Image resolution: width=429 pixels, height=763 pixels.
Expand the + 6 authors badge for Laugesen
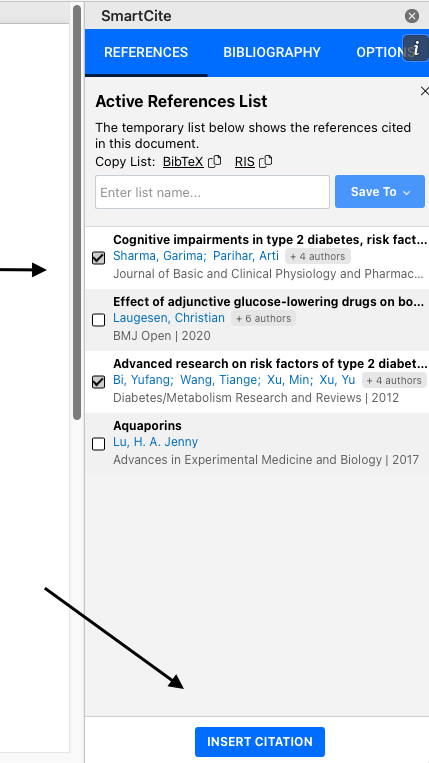(263, 319)
